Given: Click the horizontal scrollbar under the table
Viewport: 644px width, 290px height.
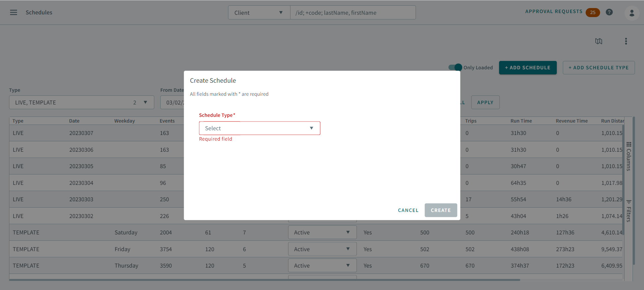Looking at the screenshot, I should point(265,280).
